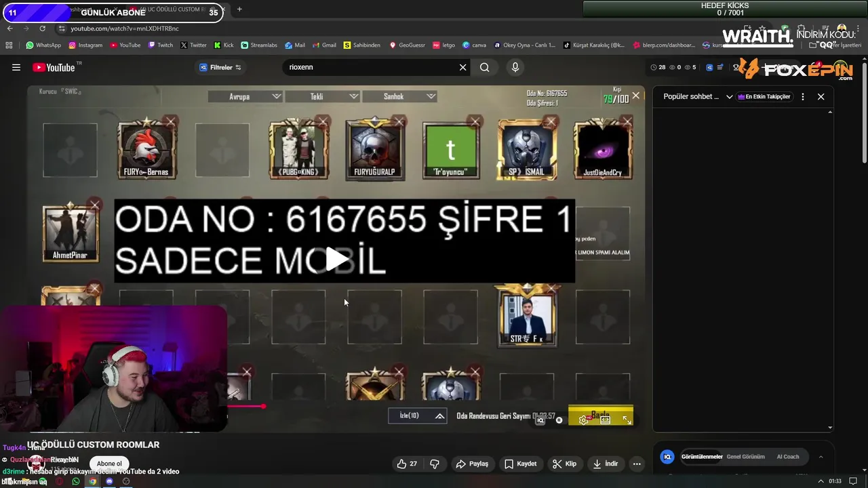Open En Etkin Takipçiler chip
This screenshot has width=868, height=488.
pyautogui.click(x=764, y=96)
